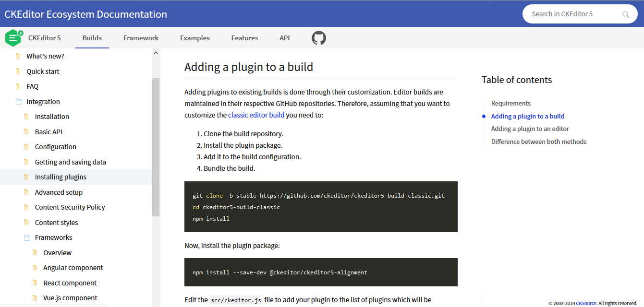The height and width of the screenshot is (307, 644).
Task: Click the page icon beside Installation
Action: pos(26,117)
